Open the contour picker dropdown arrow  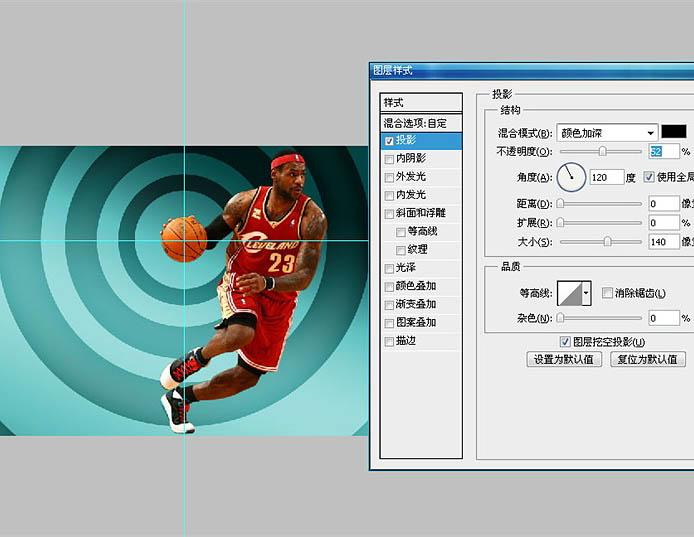[586, 293]
